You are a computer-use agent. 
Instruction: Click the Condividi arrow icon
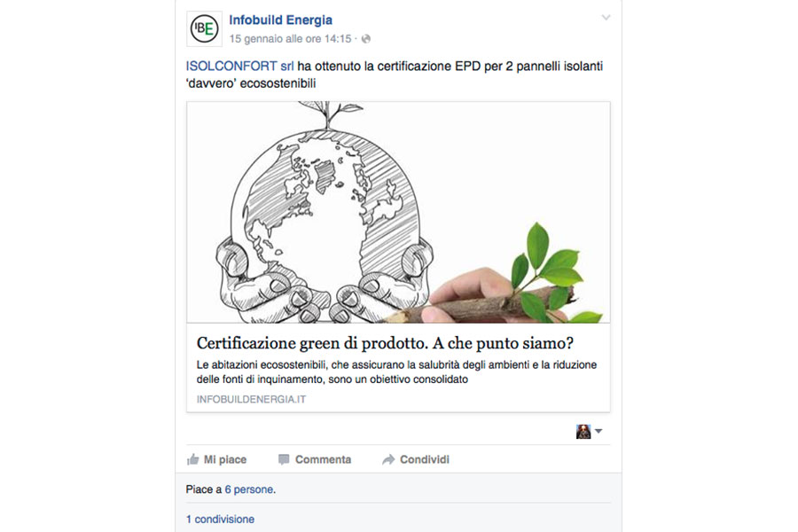[388, 459]
